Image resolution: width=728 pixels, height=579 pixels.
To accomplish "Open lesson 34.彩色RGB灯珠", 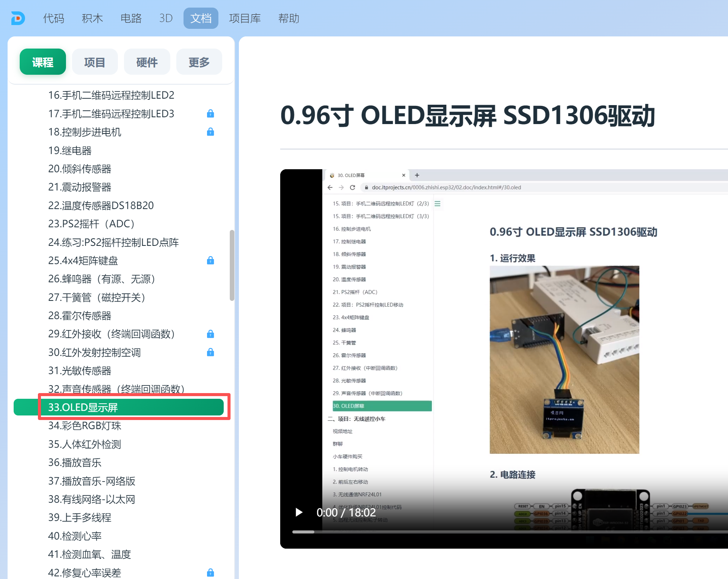I will pyautogui.click(x=85, y=426).
